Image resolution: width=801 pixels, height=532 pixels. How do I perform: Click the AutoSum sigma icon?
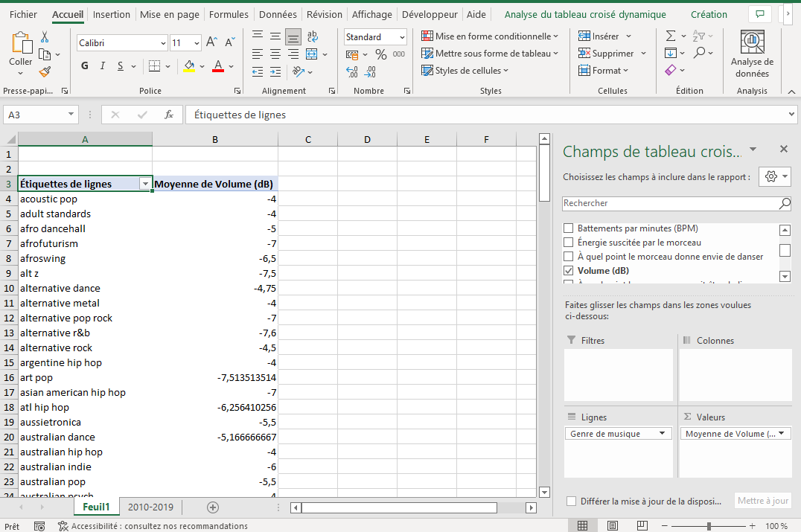(x=671, y=36)
